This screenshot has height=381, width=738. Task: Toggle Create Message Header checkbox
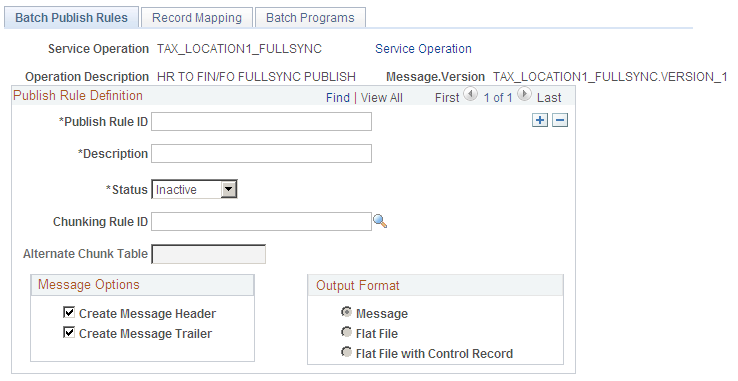(x=69, y=312)
